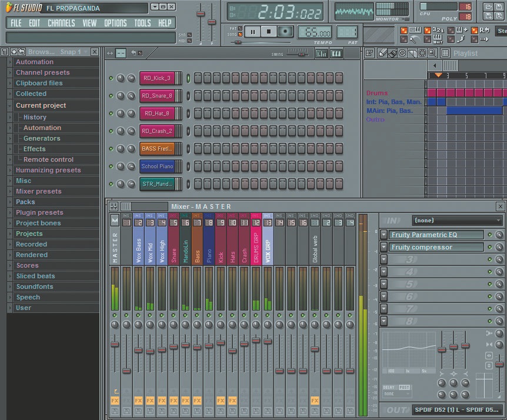Open the EDIT menu
507x420 pixels.
(x=34, y=23)
